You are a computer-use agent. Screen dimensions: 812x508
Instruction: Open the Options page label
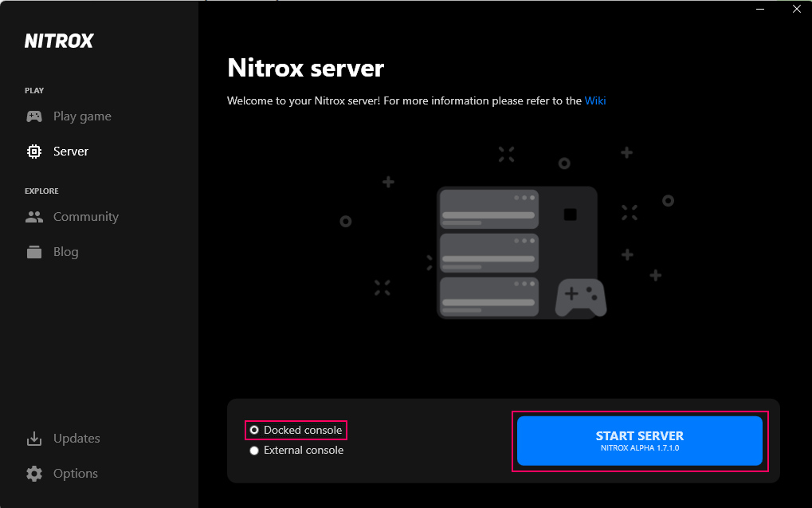[x=76, y=473]
